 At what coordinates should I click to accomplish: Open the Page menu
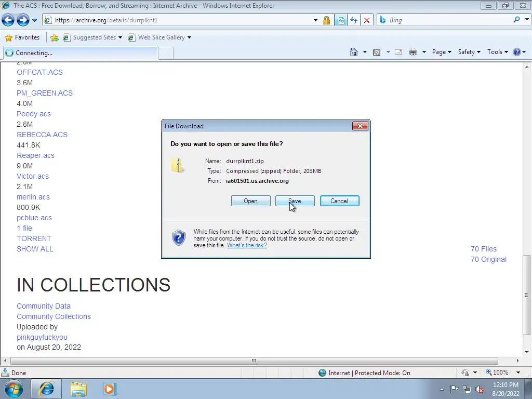[x=442, y=52]
